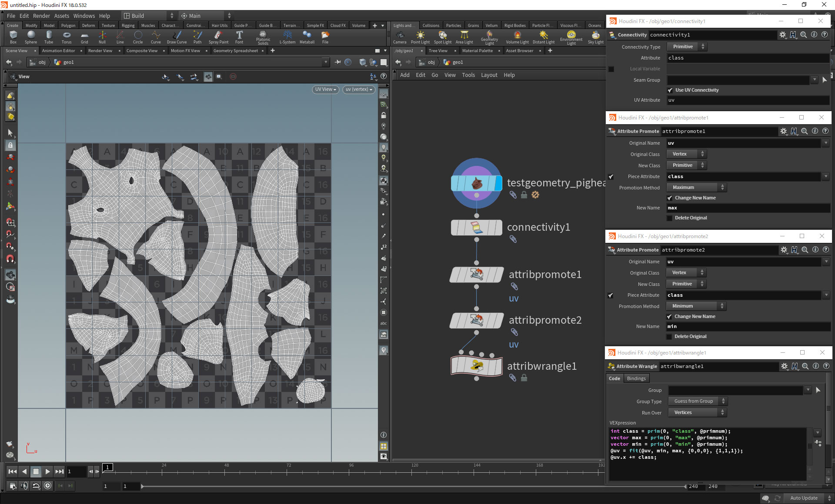Screen dimensions: 835x504
Task: Toggle Delete Original in attribpromote1
Action: [670, 218]
